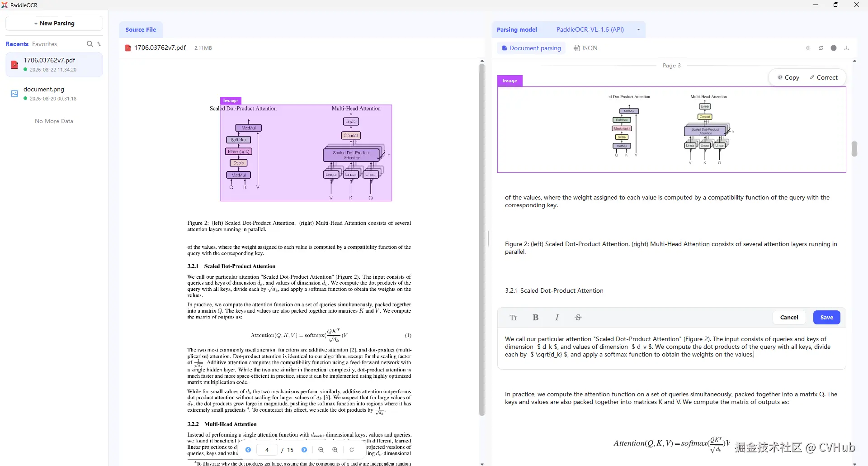Viewport: 868px width, 466px height.
Task: Toggle bold formatting in the editor
Action: point(536,318)
